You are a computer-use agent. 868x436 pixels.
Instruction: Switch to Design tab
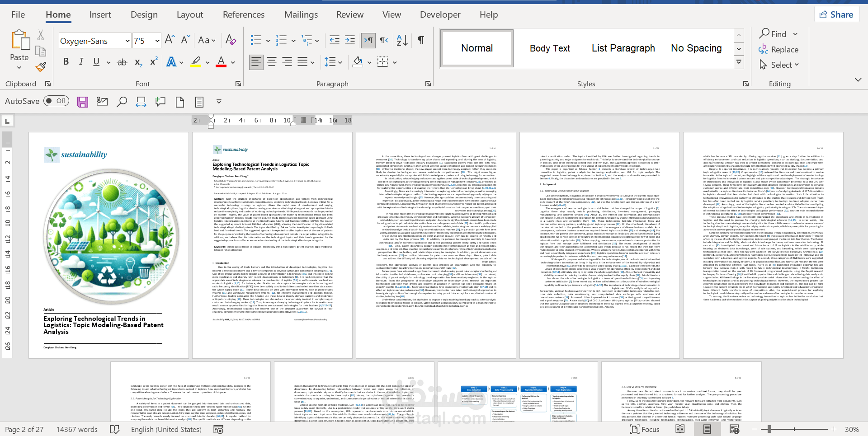click(x=144, y=14)
